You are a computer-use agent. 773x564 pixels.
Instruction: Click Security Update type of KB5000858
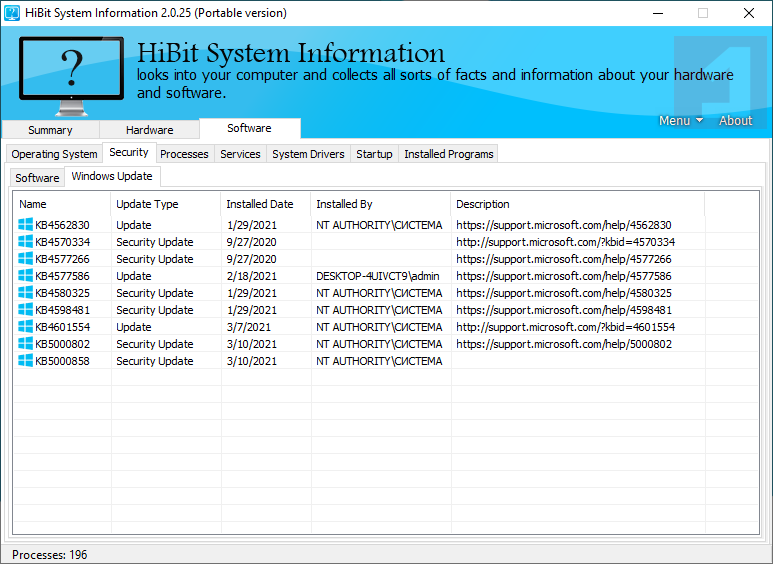point(155,361)
